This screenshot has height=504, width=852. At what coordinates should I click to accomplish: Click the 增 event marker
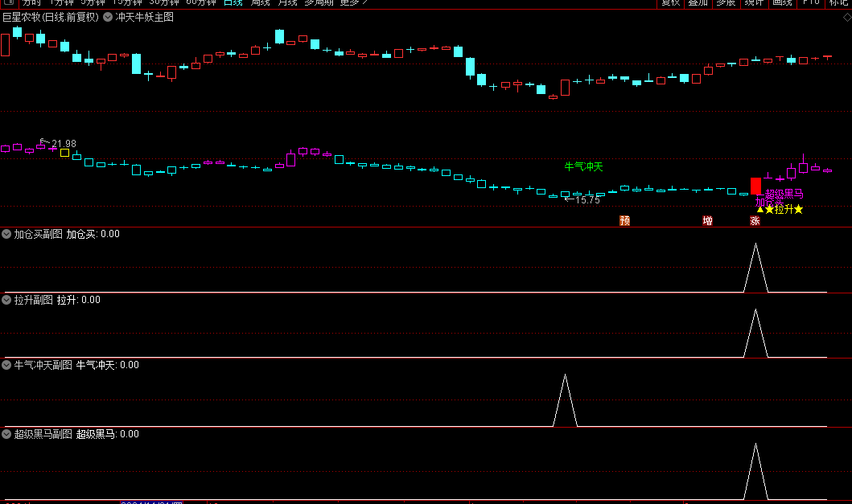[x=707, y=220]
